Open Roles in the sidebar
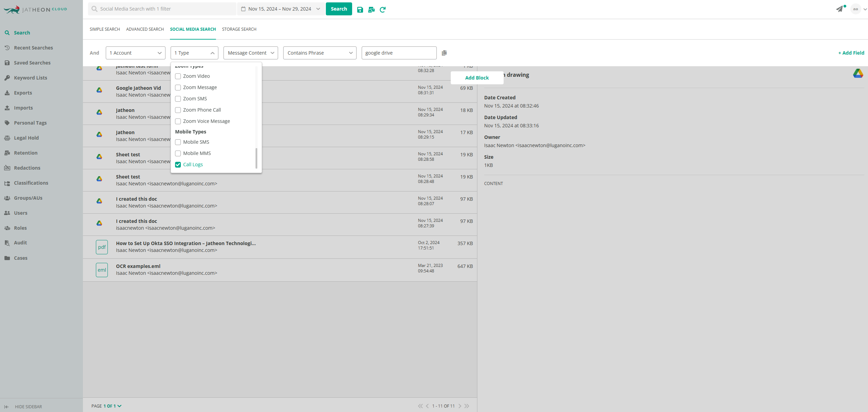 click(x=20, y=228)
